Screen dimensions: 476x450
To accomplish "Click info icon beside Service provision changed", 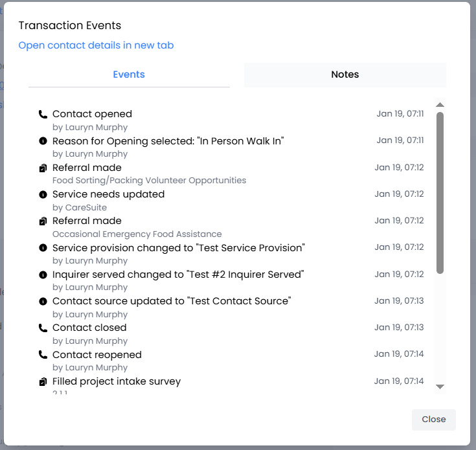I will pyautogui.click(x=43, y=249).
